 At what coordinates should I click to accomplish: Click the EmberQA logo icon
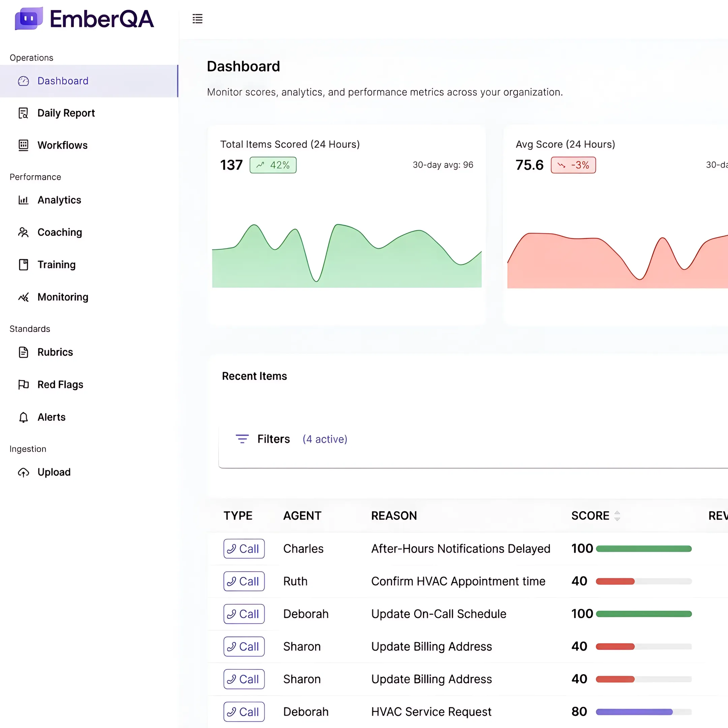[x=29, y=19]
